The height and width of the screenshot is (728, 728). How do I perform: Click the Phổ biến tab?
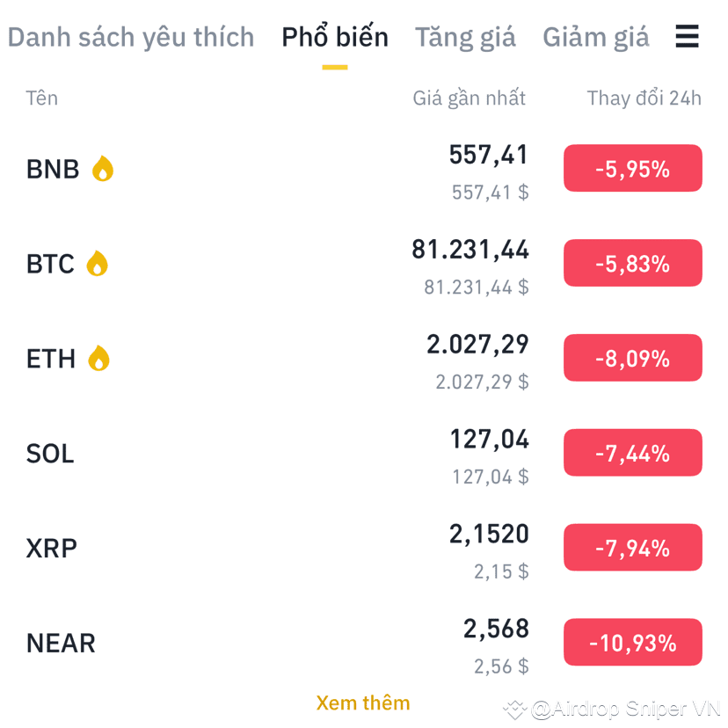[335, 37]
